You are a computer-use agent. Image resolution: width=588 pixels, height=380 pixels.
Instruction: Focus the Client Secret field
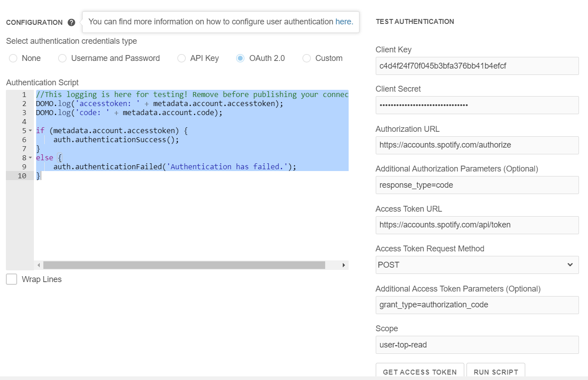(x=477, y=105)
